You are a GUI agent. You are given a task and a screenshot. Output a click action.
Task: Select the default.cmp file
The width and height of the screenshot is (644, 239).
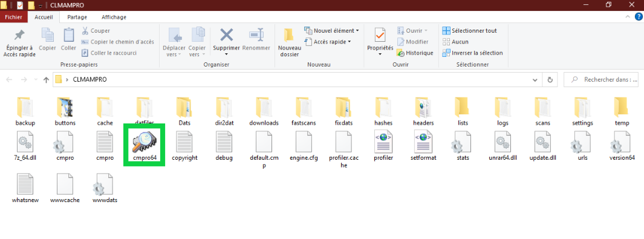click(x=264, y=150)
